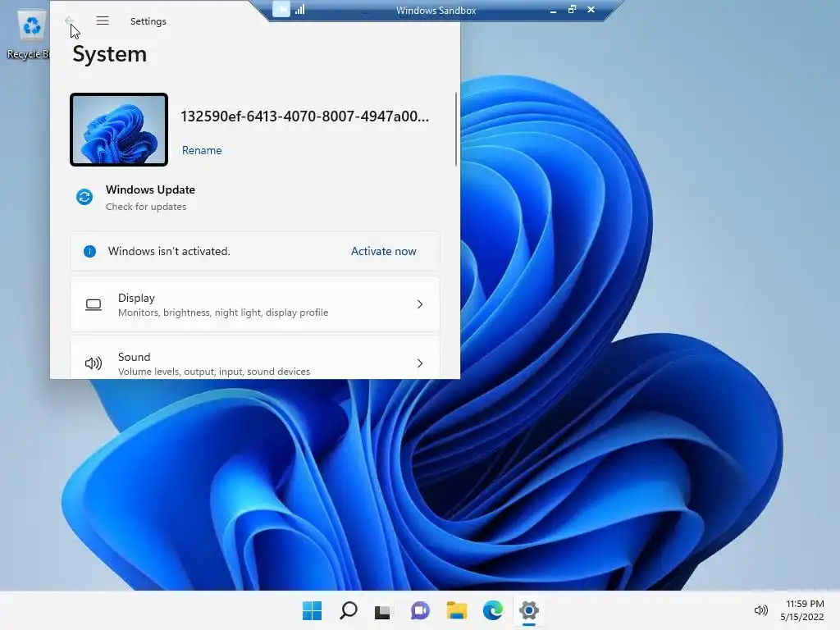Click the pin icon on Sandbox connection bar
Viewport: 840px width, 630px height.
click(x=281, y=9)
